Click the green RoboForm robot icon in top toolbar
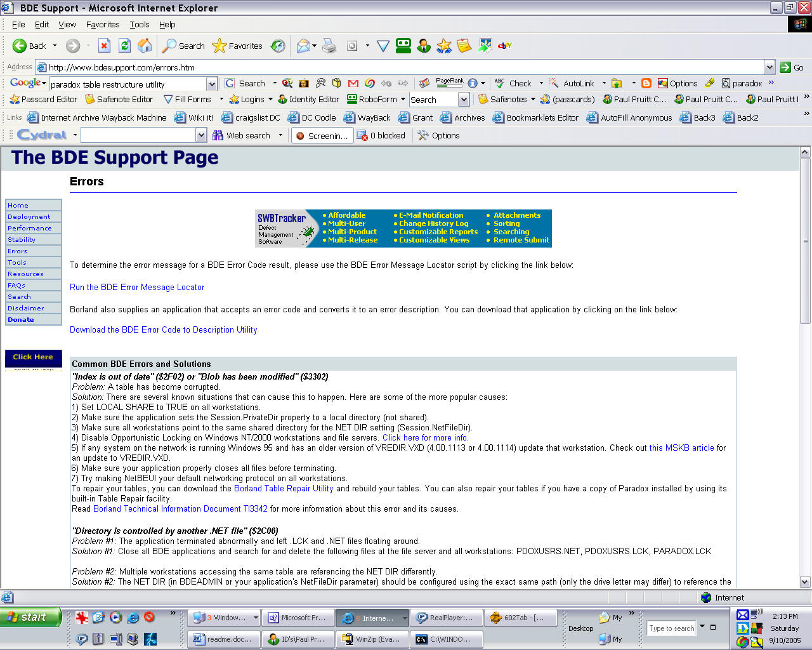The width and height of the screenshot is (812, 650). click(x=403, y=46)
